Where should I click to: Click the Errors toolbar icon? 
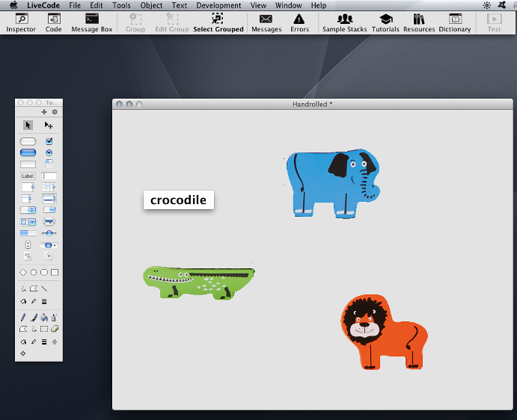pos(299,22)
